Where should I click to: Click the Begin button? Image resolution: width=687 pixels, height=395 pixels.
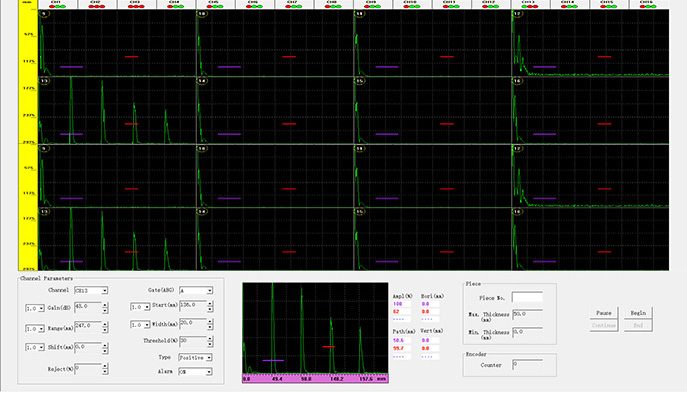(638, 313)
